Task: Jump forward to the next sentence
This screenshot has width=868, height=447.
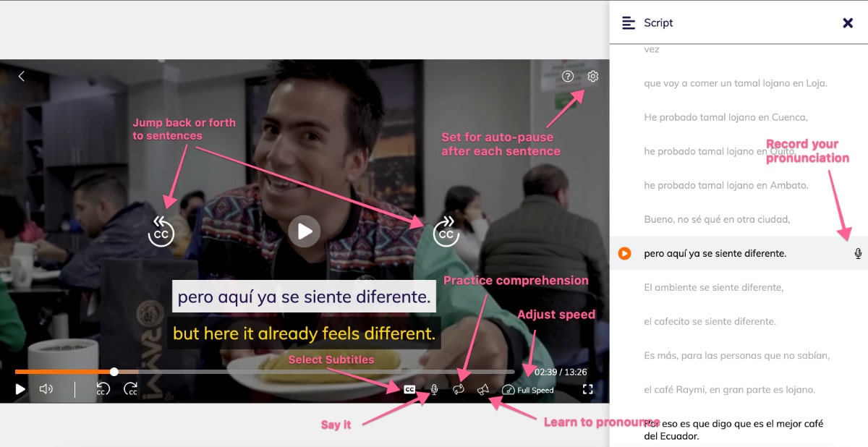Action: pos(446,231)
